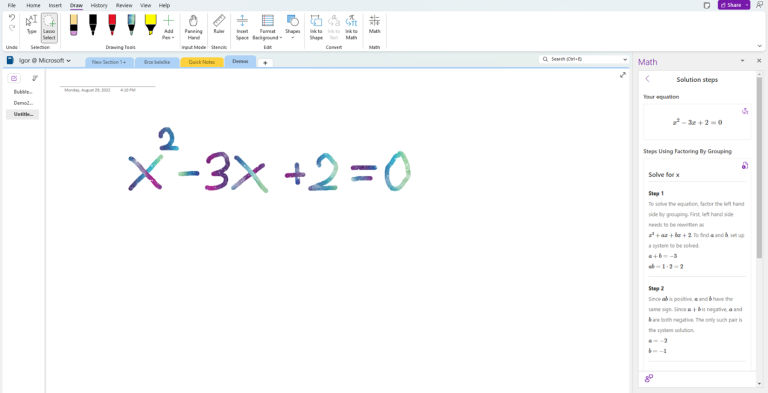The width and height of the screenshot is (768, 393).
Task: Open the Share dropdown arrow
Action: [x=747, y=5]
